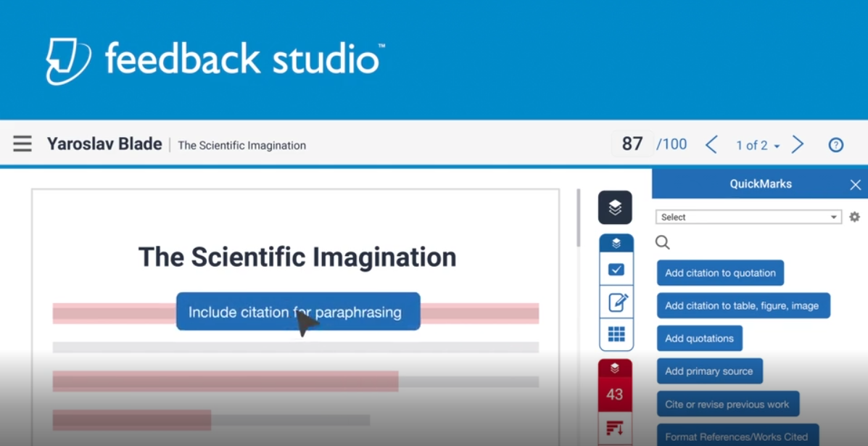This screenshot has height=446, width=868.
Task: Choose Add citation to quotation QuickMark
Action: (720, 273)
